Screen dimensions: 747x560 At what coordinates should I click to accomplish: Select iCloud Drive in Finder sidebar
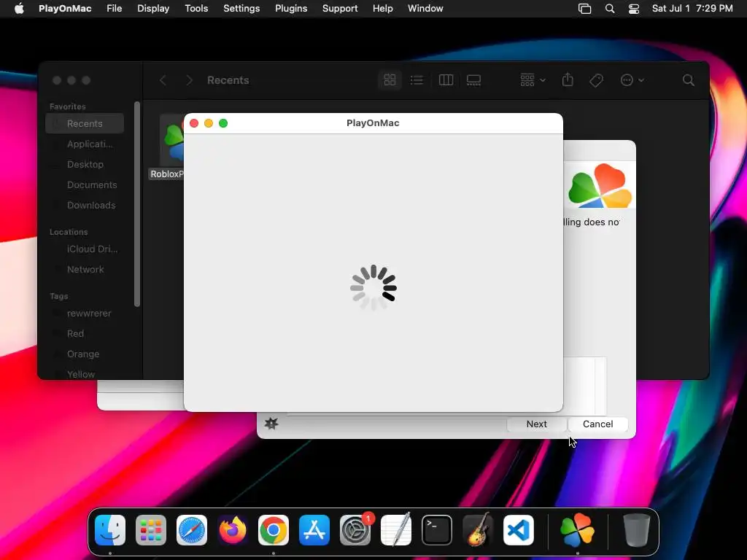point(85,249)
